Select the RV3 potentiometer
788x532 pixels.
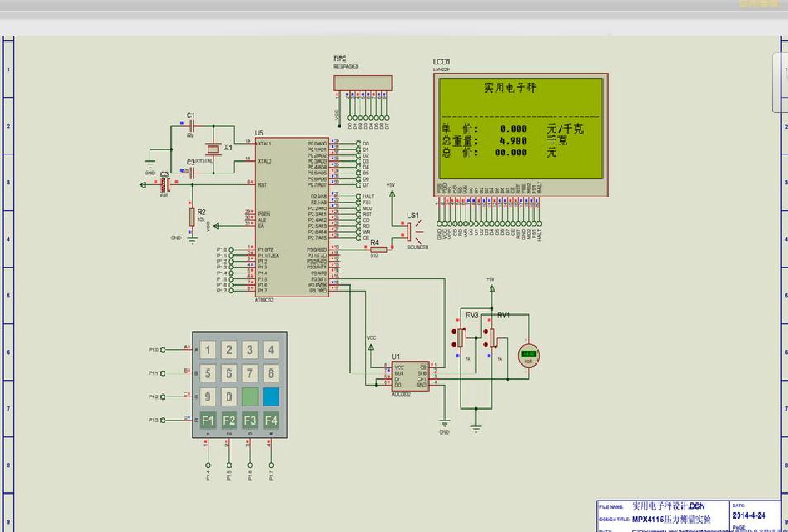point(462,336)
